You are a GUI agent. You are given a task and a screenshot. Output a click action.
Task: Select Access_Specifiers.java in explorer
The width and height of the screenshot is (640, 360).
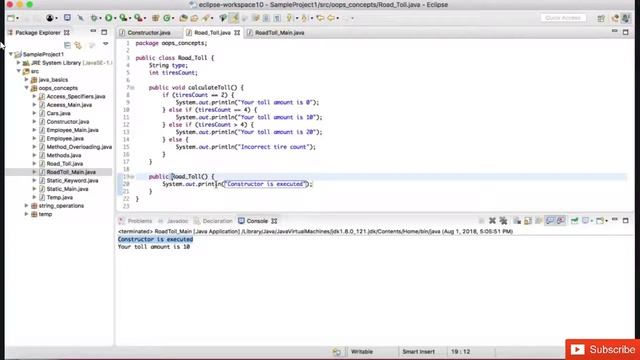(x=76, y=96)
